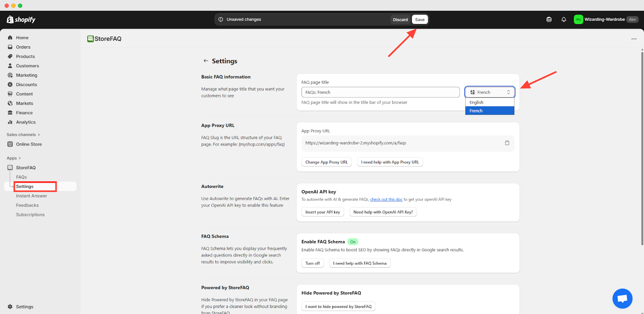This screenshot has height=314, width=644.
Task: Open Instant Answer page
Action: (31, 196)
